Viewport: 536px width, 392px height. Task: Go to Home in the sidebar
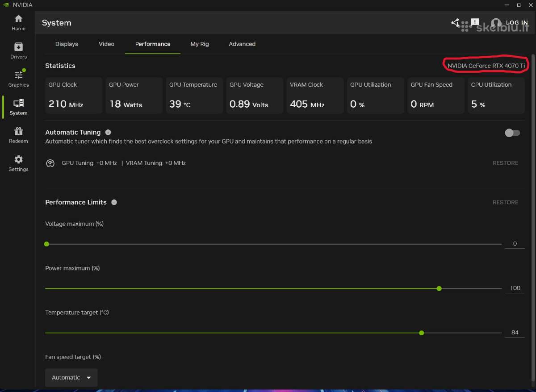tap(18, 23)
